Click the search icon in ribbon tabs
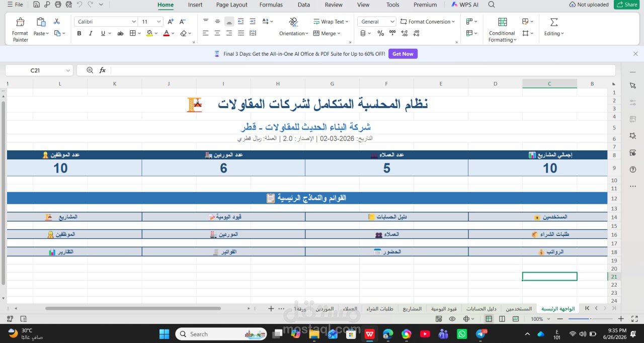Image resolution: width=644 pixels, height=343 pixels. (x=492, y=5)
